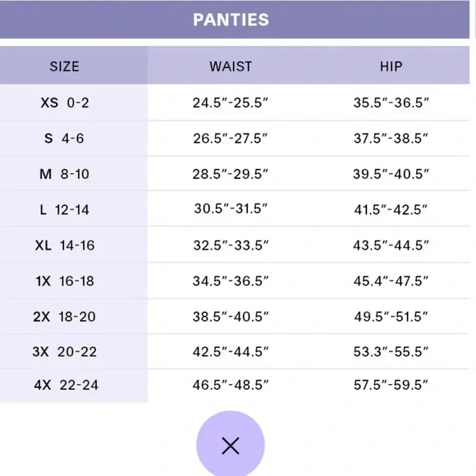Click the PANTIES header banner

235,20
